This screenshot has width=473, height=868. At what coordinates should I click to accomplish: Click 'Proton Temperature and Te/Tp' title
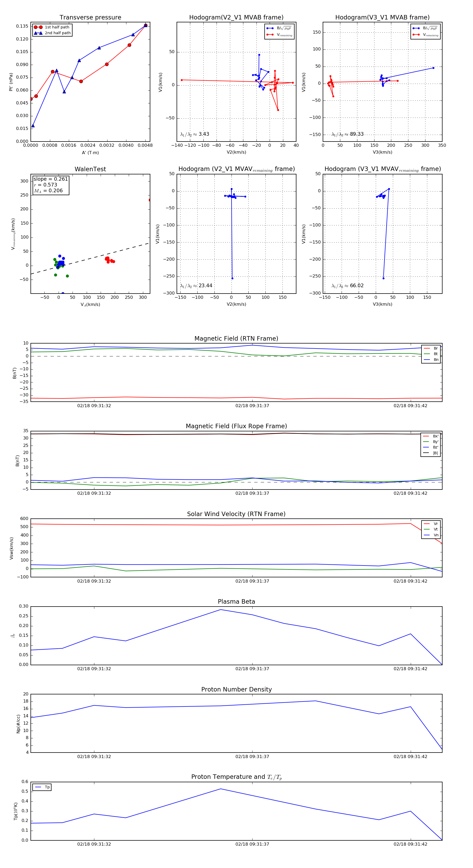[236, 777]
